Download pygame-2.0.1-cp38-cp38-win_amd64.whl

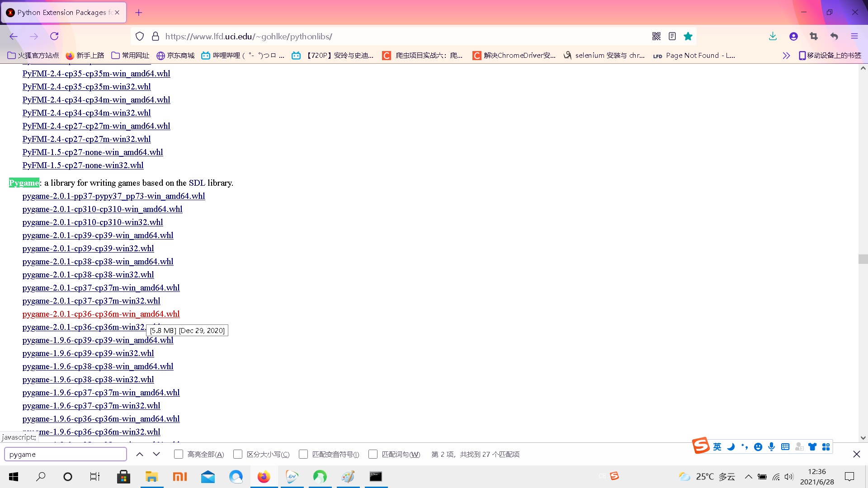98,261
